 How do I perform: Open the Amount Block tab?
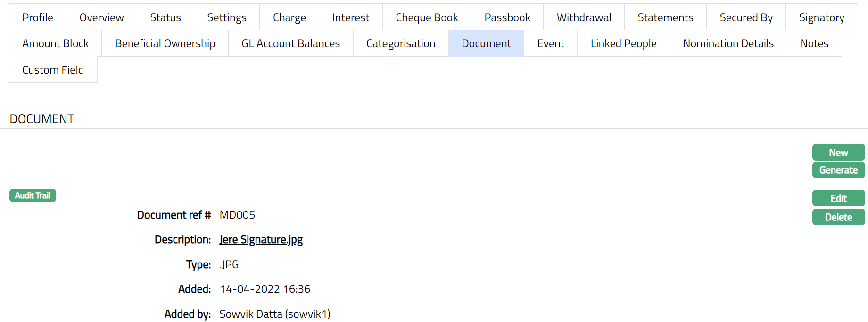point(55,43)
